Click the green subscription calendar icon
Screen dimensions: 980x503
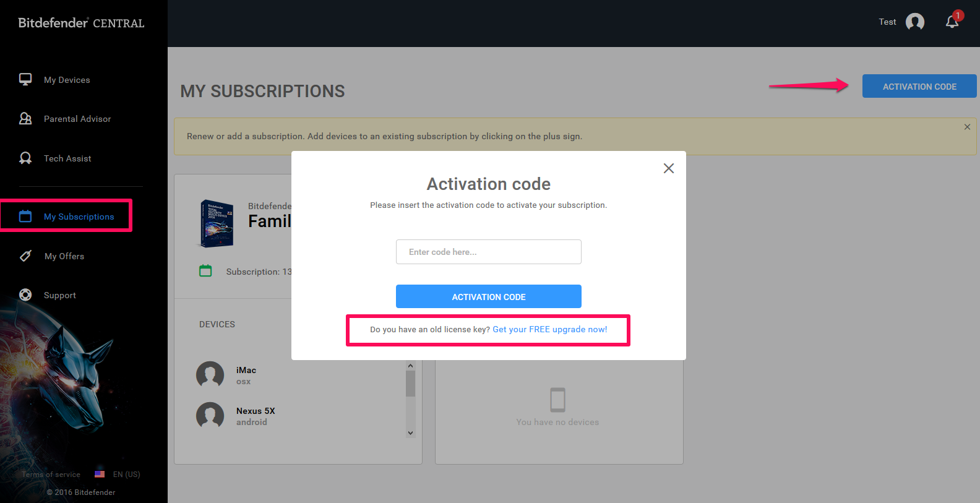click(x=205, y=270)
